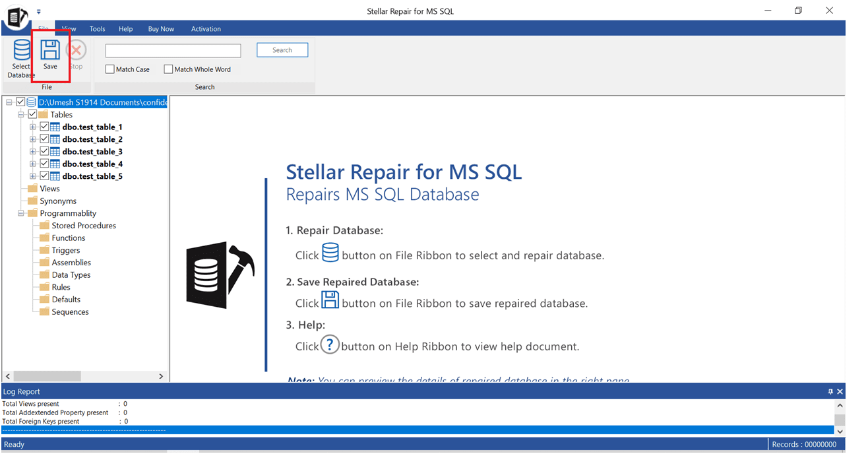This screenshot has width=868, height=454.
Task: Click inside the search text field
Action: pos(173,51)
